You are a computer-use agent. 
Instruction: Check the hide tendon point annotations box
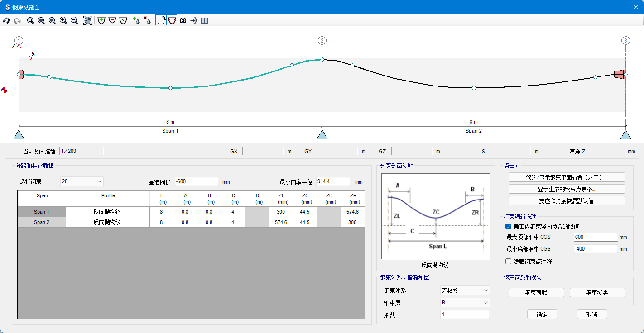(x=508, y=261)
